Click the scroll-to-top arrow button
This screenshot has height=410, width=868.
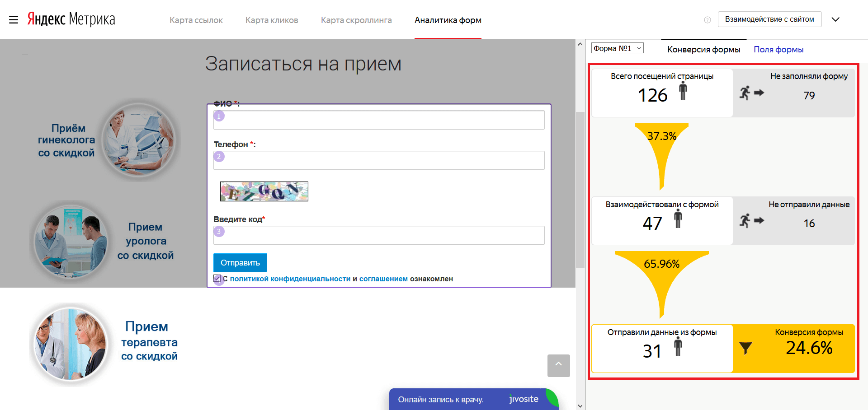558,365
